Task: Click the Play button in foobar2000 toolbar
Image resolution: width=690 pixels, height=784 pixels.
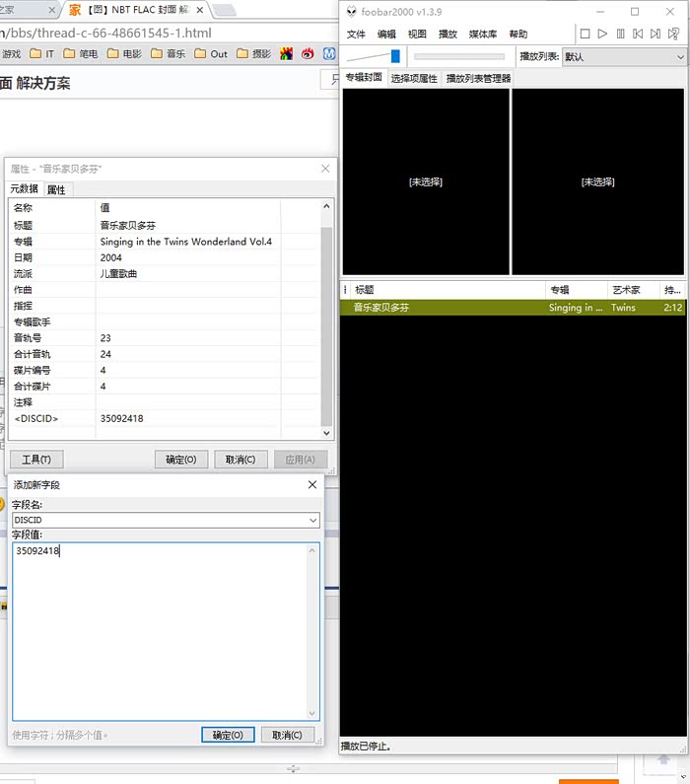Action: click(602, 34)
